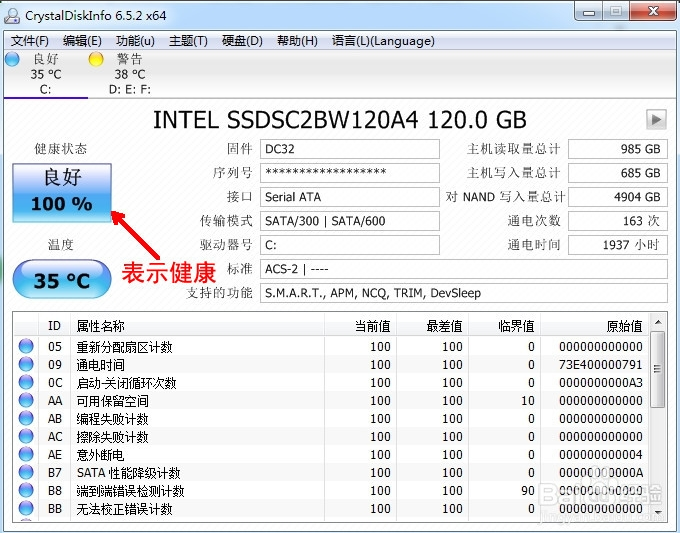Click the power on count 163 次

(618, 221)
